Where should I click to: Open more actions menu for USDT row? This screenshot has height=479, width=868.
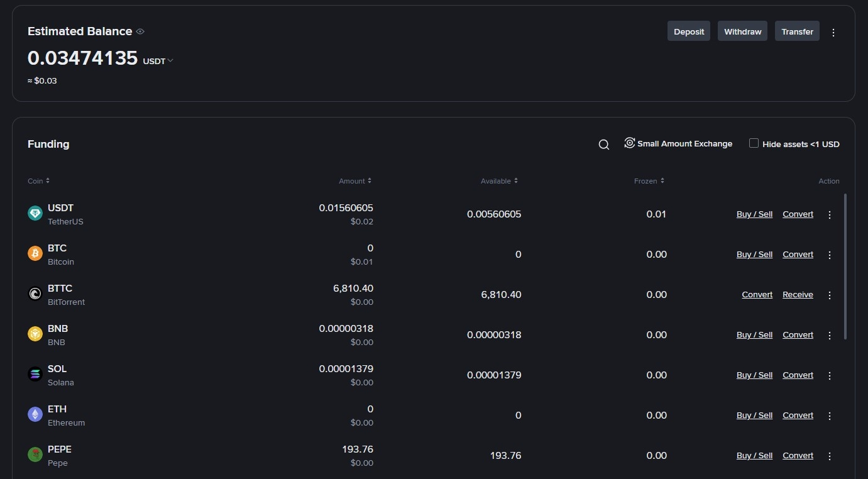[x=830, y=215]
